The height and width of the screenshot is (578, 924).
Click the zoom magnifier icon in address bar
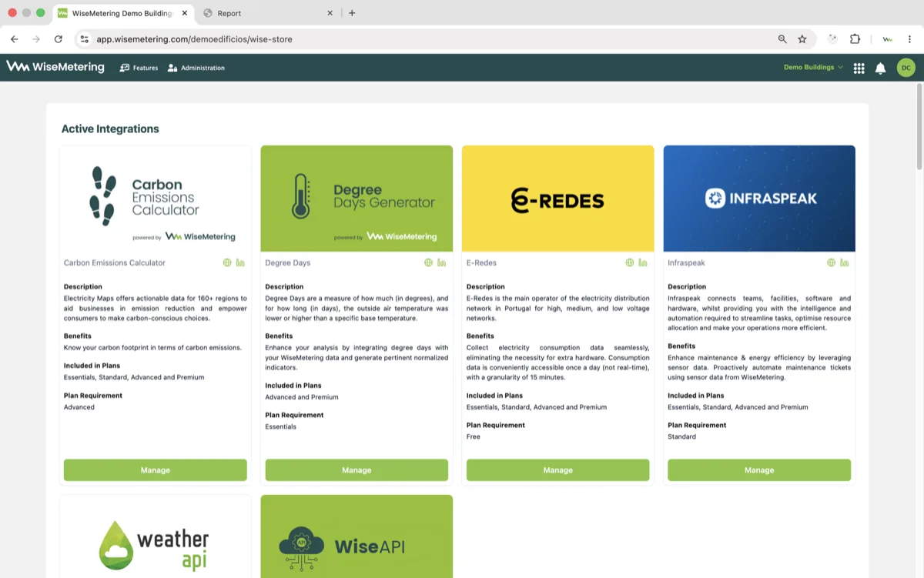click(782, 39)
